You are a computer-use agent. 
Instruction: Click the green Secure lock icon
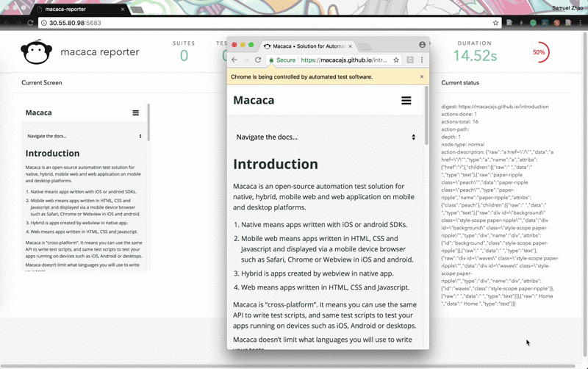(271, 60)
